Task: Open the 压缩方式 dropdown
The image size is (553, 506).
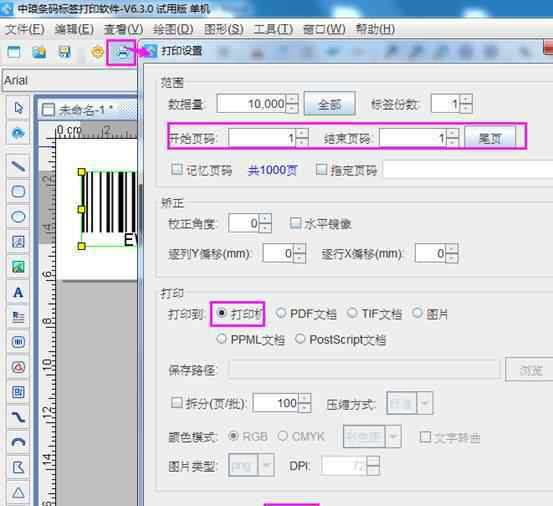Action: [x=425, y=403]
